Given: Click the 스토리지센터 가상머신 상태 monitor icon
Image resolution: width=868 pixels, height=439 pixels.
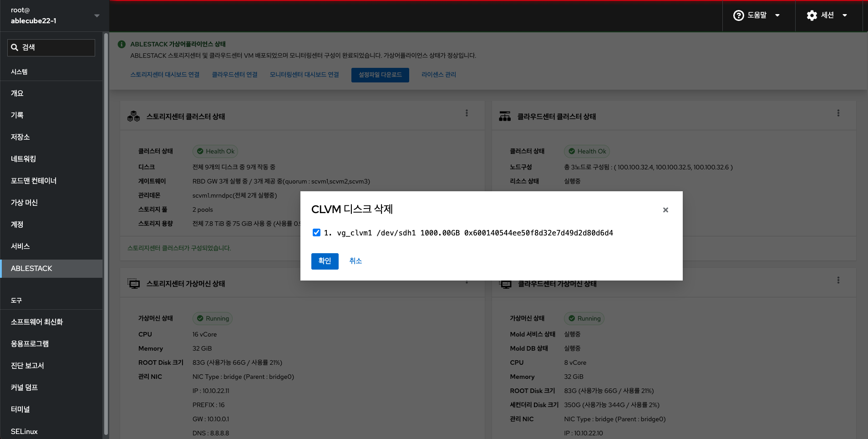Looking at the screenshot, I should click(134, 284).
